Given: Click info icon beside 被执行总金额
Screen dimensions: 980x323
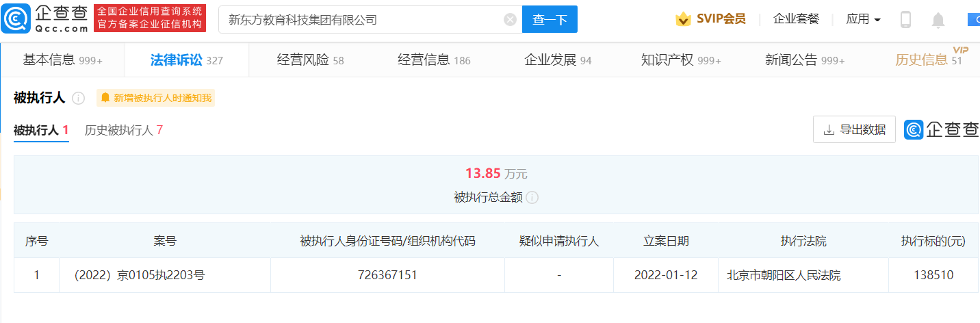Looking at the screenshot, I should click(x=532, y=198).
